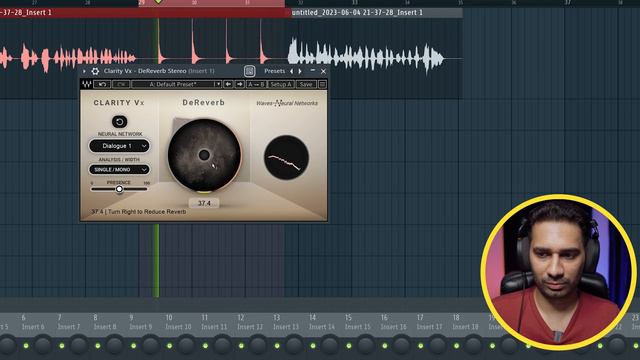This screenshot has height=360, width=640.
Task: Click the pan knob of Insert 15
Action: (x=366, y=345)
